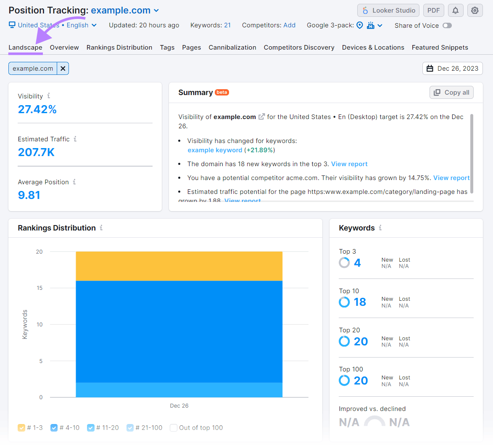The height and width of the screenshot is (448, 493).
Task: Click the Google 3-pack location pin icon
Action: pyautogui.click(x=360, y=25)
